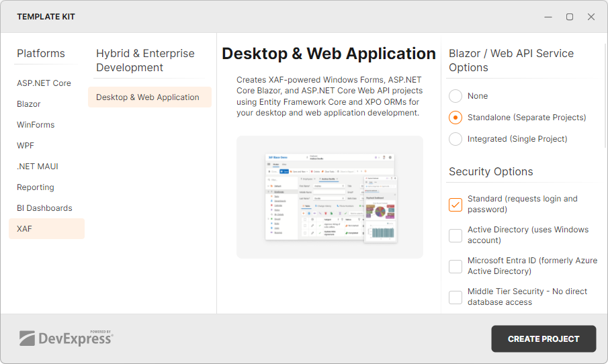The width and height of the screenshot is (608, 364).
Task: Choose Desktop & Web Application template
Action: pyautogui.click(x=150, y=97)
